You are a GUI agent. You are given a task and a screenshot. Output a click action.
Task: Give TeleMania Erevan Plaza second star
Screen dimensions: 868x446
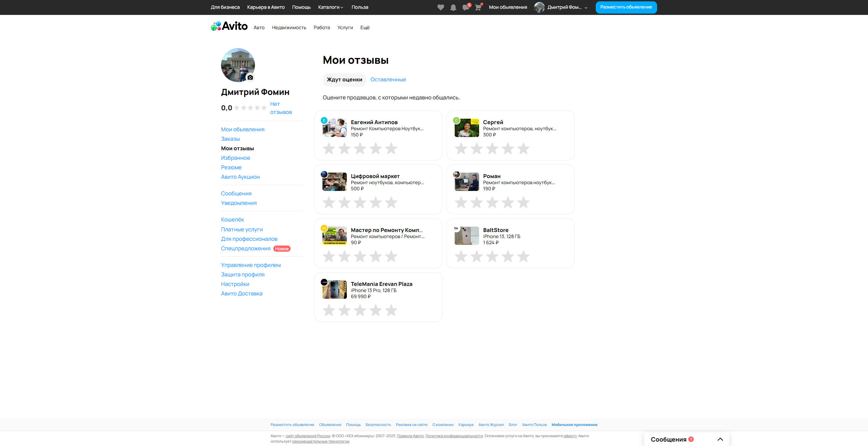344,310
